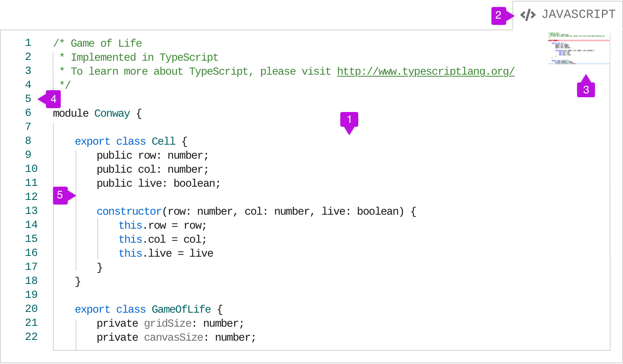Image resolution: width=623 pixels, height=364 pixels.
Task: Click the purple callout badge numbered 5
Action: pos(60,195)
